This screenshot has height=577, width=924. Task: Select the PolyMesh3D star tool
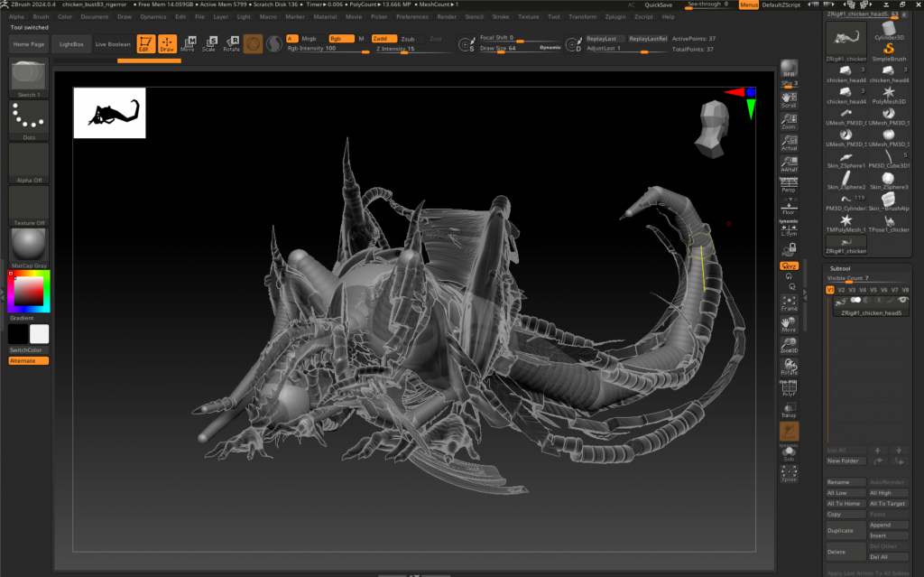[889, 96]
